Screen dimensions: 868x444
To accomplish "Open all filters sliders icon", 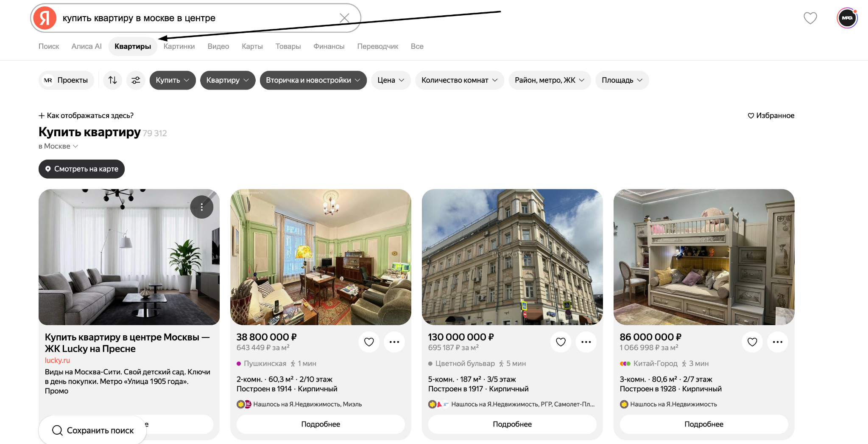I will pyautogui.click(x=136, y=80).
